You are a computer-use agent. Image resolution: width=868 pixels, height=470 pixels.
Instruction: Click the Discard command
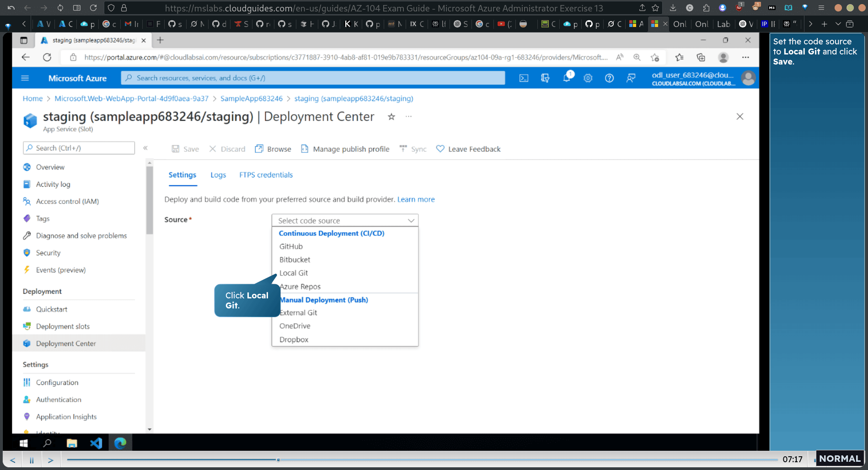(x=227, y=149)
